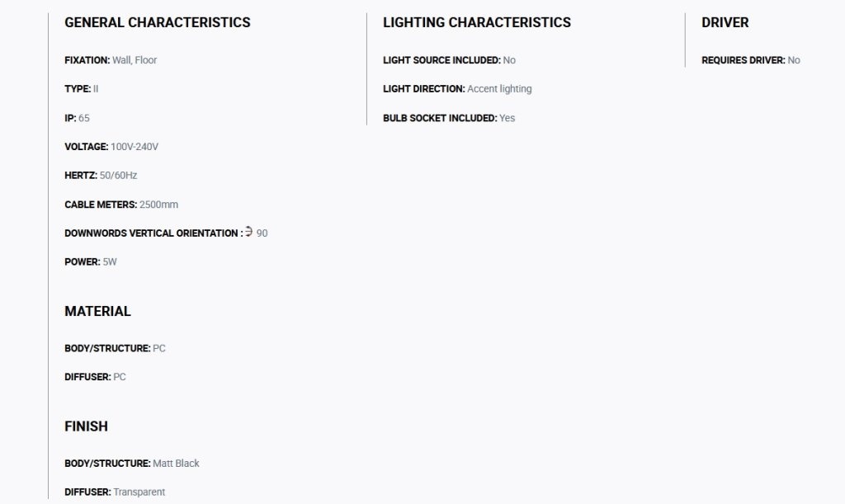Click the Material section heading
The image size is (845, 504).
(97, 311)
